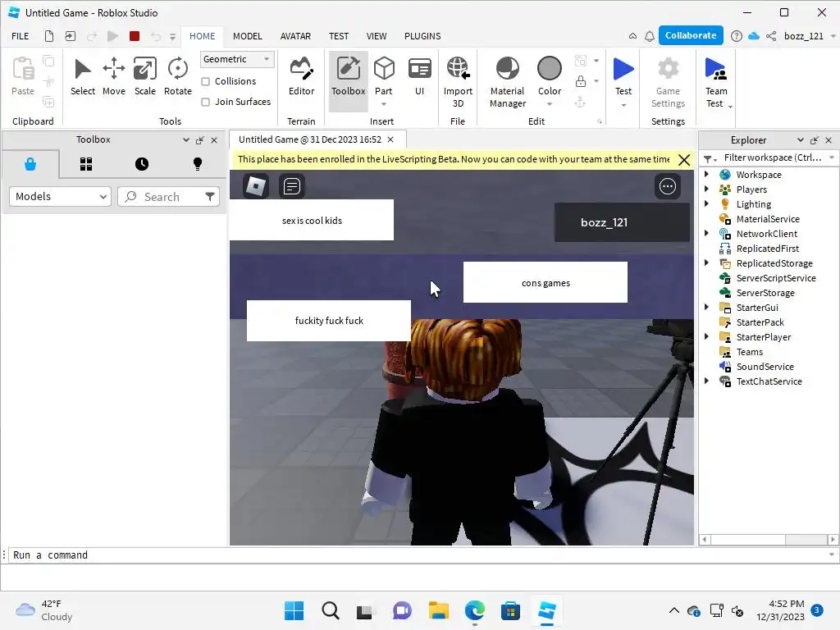Click the Collaborate button
840x630 pixels.
tap(691, 35)
